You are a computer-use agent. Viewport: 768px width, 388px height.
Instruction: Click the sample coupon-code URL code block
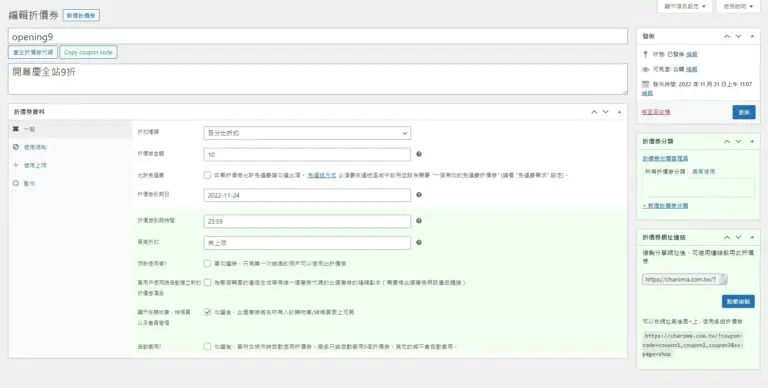[x=694, y=345]
